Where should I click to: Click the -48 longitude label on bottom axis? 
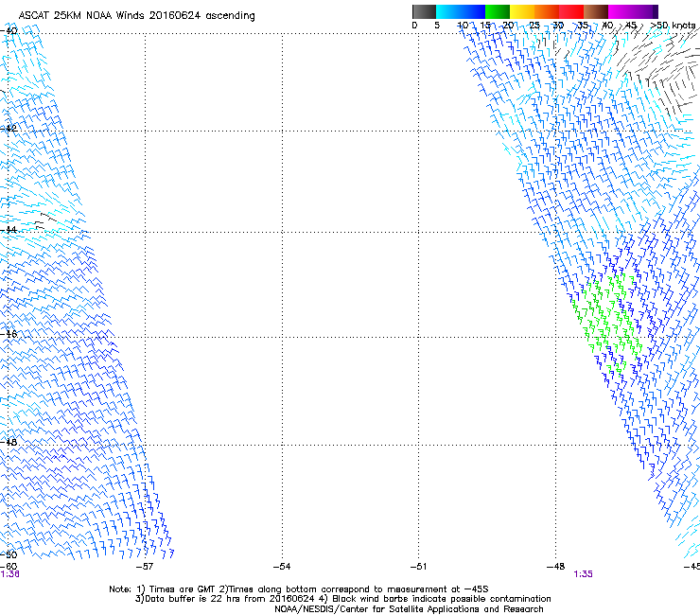(x=555, y=567)
